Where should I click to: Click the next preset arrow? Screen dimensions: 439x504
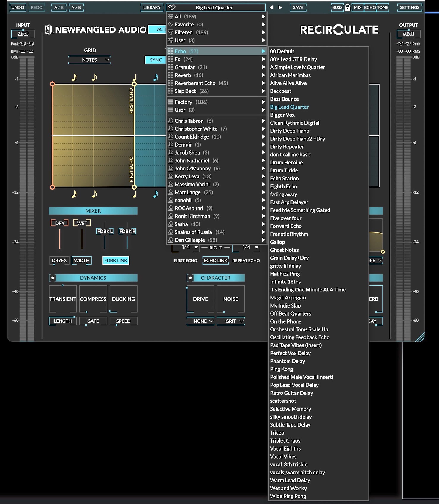(x=280, y=7)
